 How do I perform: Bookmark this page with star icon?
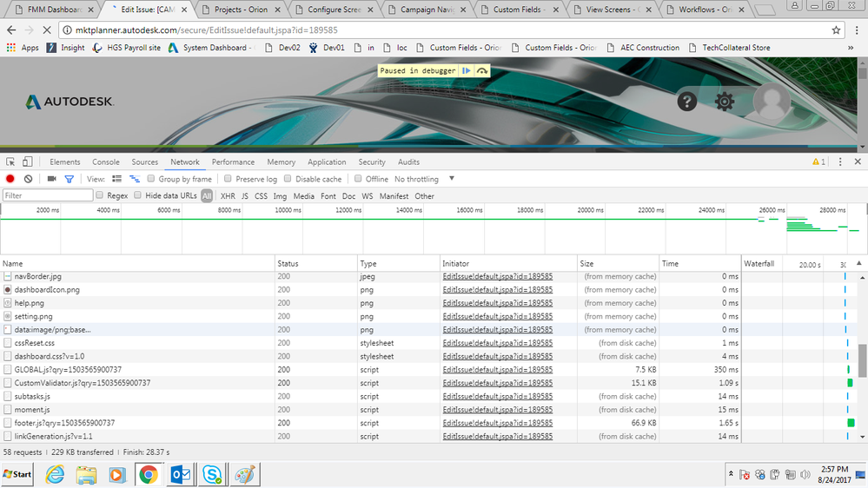tap(836, 30)
